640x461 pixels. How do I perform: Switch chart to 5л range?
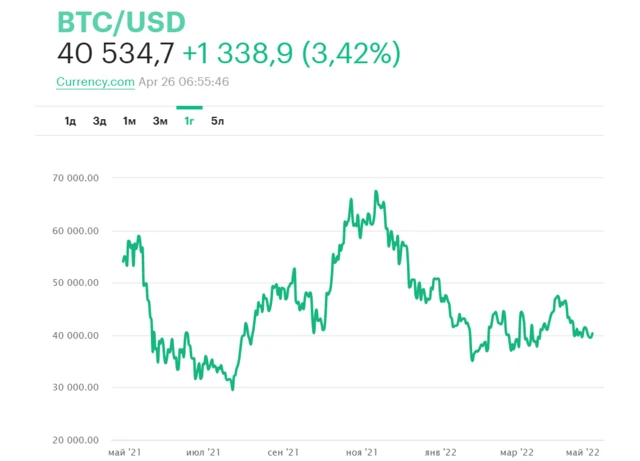[x=218, y=121]
